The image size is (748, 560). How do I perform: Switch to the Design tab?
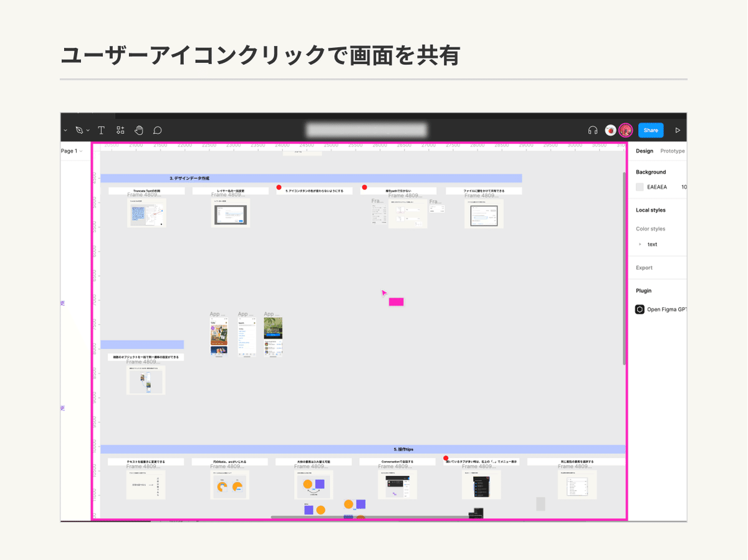click(x=645, y=151)
